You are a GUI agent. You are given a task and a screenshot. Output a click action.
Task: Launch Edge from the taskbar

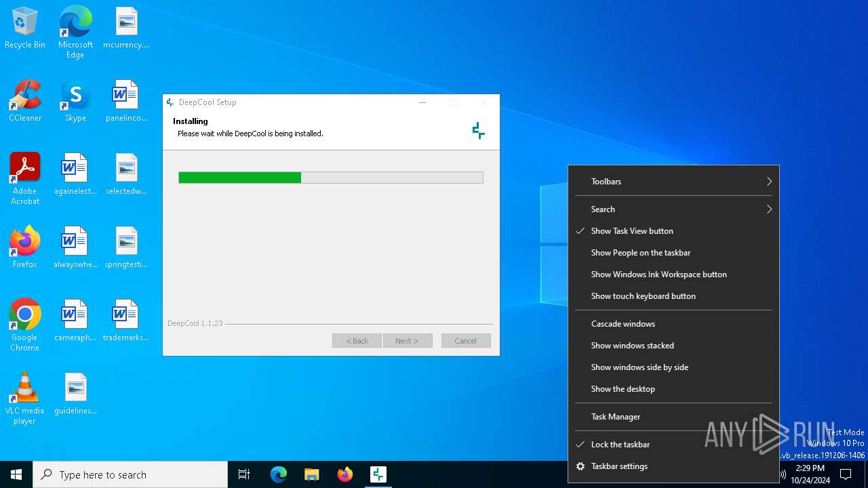tap(279, 474)
